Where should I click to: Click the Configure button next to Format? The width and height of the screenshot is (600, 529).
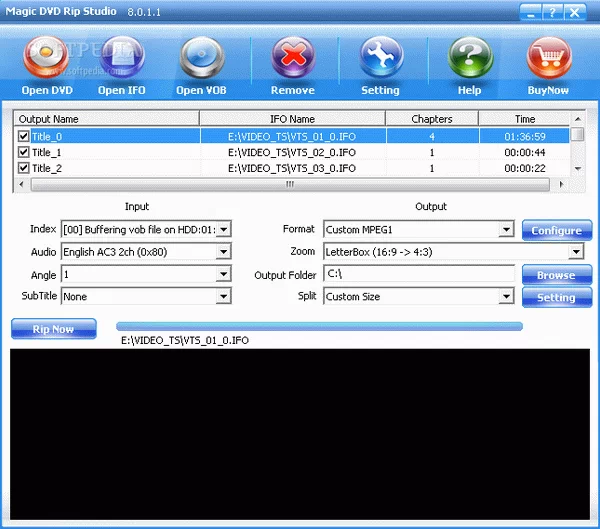tap(555, 230)
